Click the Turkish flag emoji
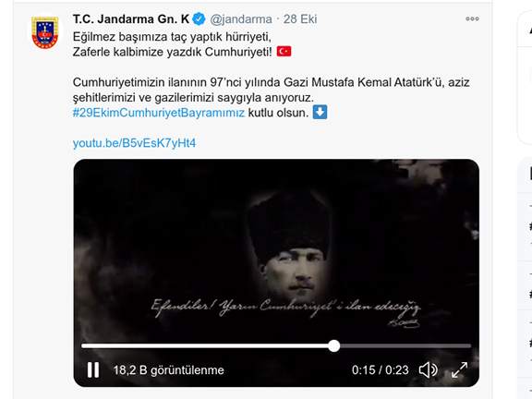This screenshot has height=399, width=532. 284,52
